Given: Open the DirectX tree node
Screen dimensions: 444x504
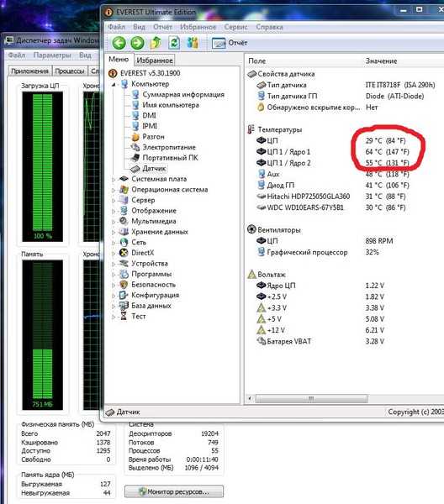Looking at the screenshot, I should pyautogui.click(x=142, y=253).
